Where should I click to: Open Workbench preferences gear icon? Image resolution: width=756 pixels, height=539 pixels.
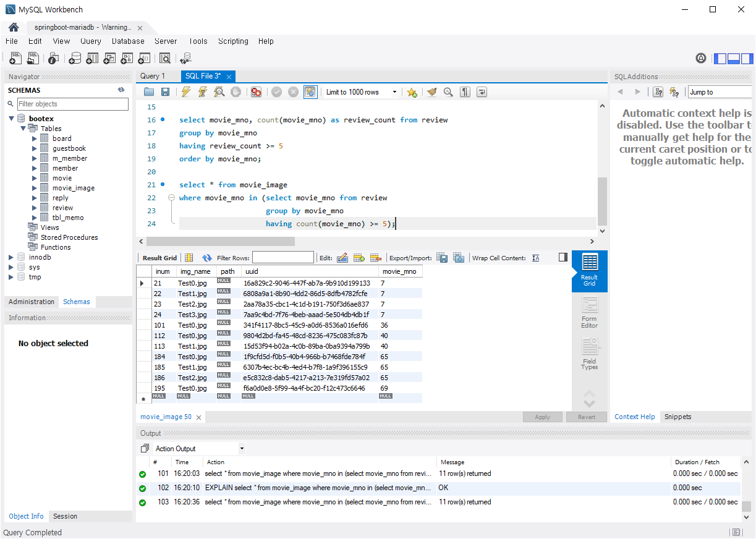tap(701, 58)
